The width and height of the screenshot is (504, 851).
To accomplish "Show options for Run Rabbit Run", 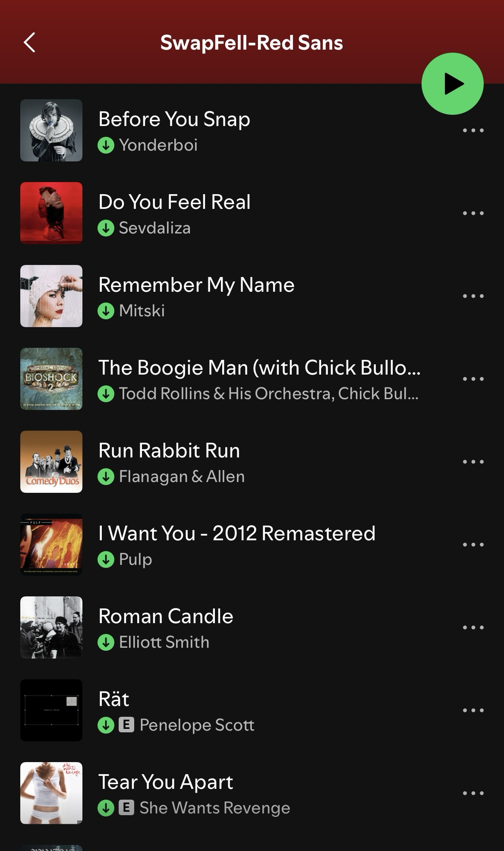I will [473, 462].
